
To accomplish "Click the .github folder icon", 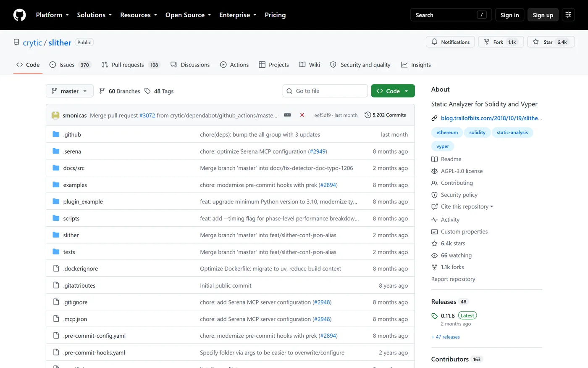I will tap(56, 134).
